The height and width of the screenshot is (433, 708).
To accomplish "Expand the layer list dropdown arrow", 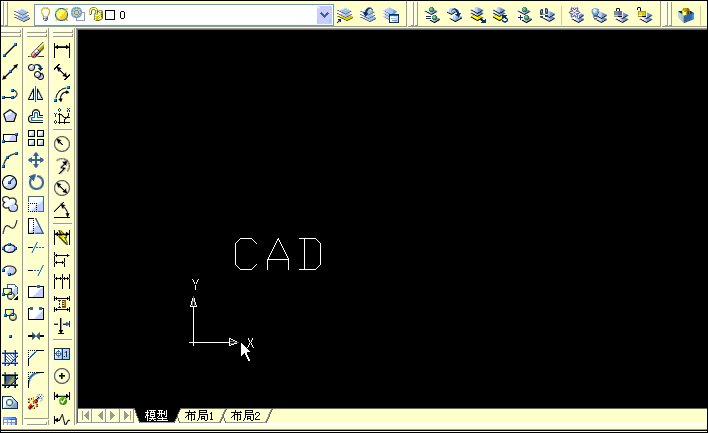I will click(324, 15).
